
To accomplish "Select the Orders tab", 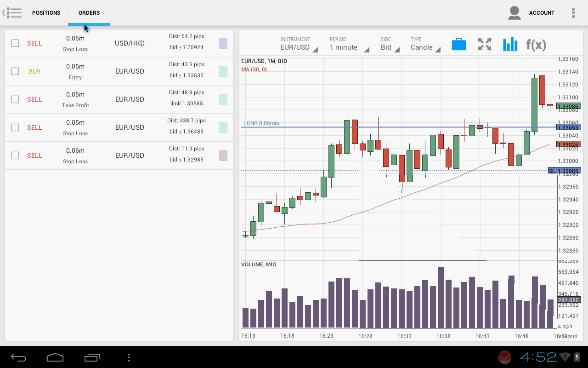I will click(x=89, y=13).
